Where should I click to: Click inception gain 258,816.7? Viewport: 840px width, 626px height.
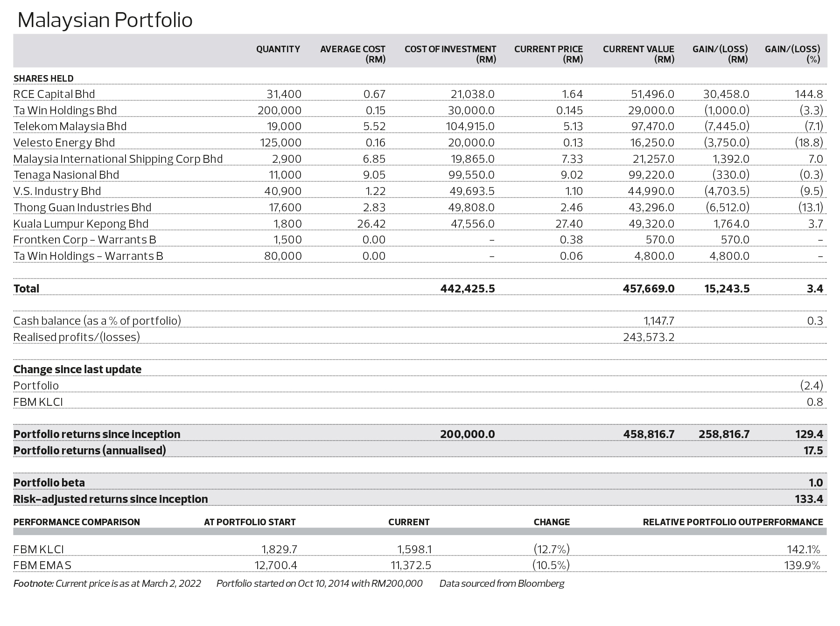[724, 434]
